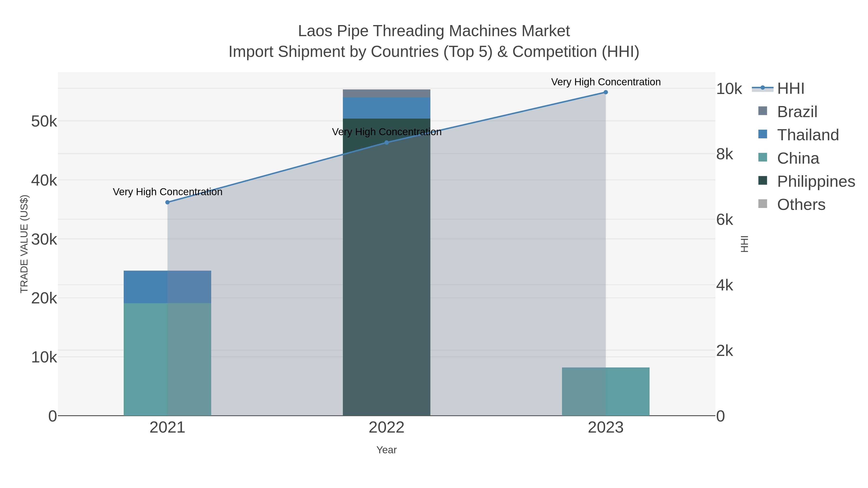This screenshot has height=488, width=868.
Task: Click the 2023 China bar
Action: (605, 392)
